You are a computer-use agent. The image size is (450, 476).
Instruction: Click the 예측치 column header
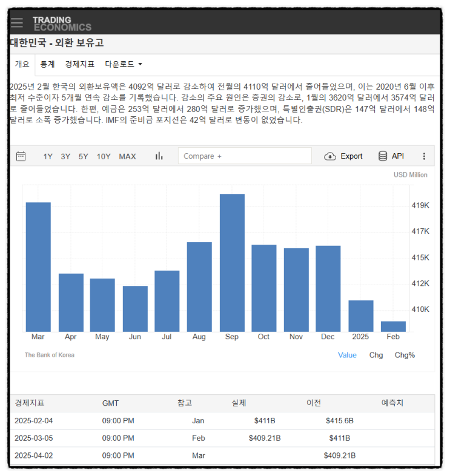tap(392, 403)
